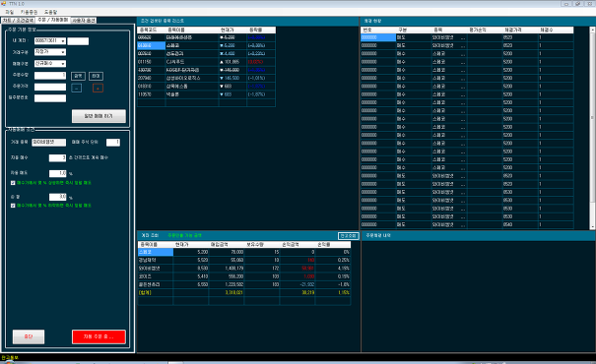Image resolution: width=596 pixels, height=364 pixels.
Task: Increase price with the red plus button
Action: pos(98,89)
